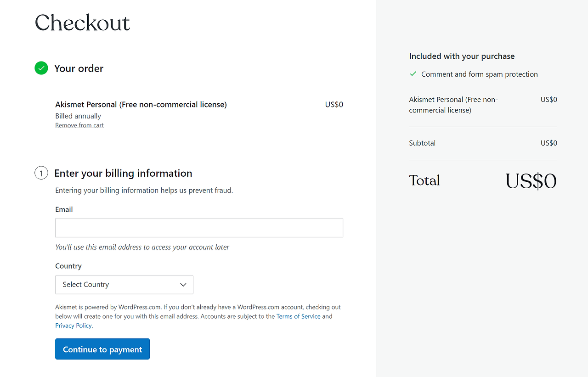Focus the Email input field
The width and height of the screenshot is (588, 377).
[199, 228]
